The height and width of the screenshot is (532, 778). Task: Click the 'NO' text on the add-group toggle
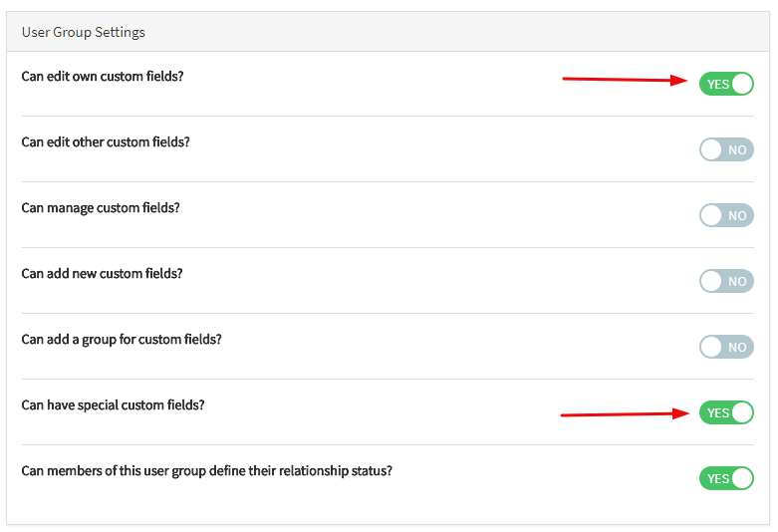[737, 348]
